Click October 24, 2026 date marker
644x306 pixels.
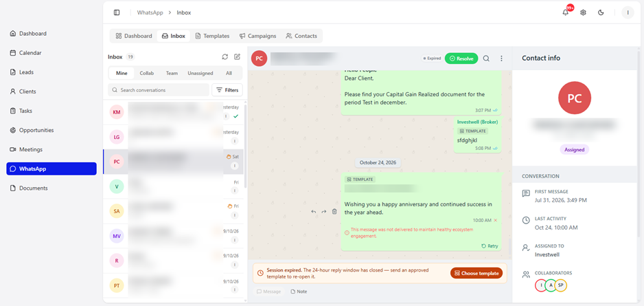click(378, 162)
